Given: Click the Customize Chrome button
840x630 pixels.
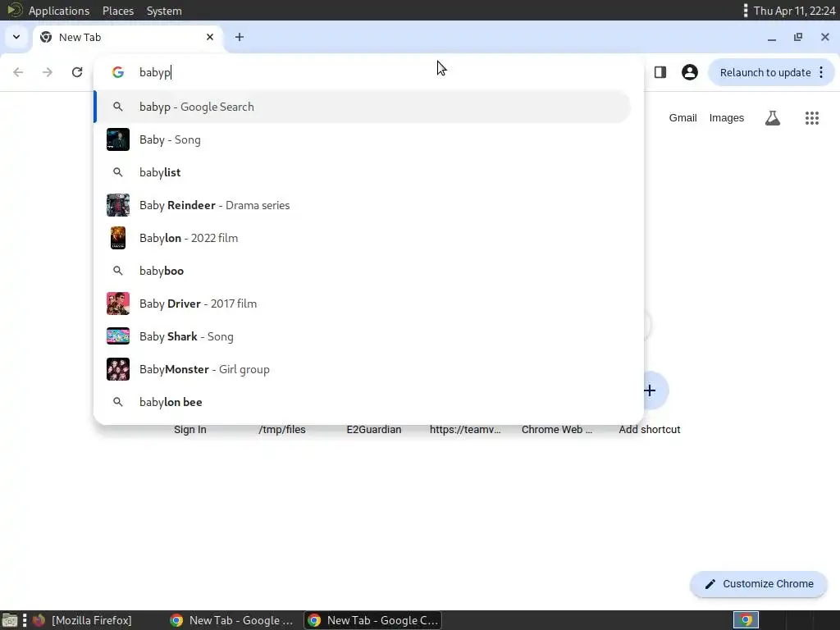Looking at the screenshot, I should click(x=759, y=584).
